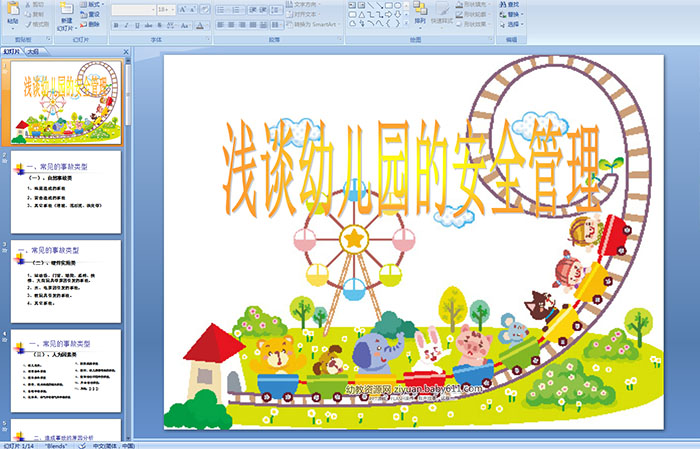Image resolution: width=700 pixels, height=449 pixels.
Task: Click the Cut (剪切) scissors button
Action: tap(34, 4)
